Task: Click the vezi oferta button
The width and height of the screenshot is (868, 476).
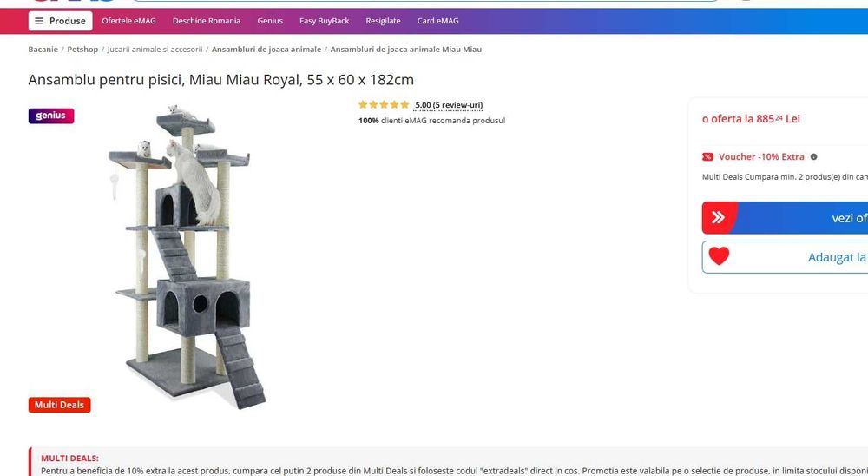Action: 785,218
